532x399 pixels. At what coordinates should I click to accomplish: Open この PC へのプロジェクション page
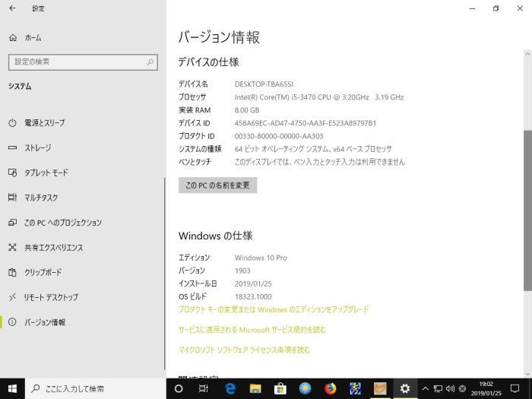pyautogui.click(x=62, y=223)
